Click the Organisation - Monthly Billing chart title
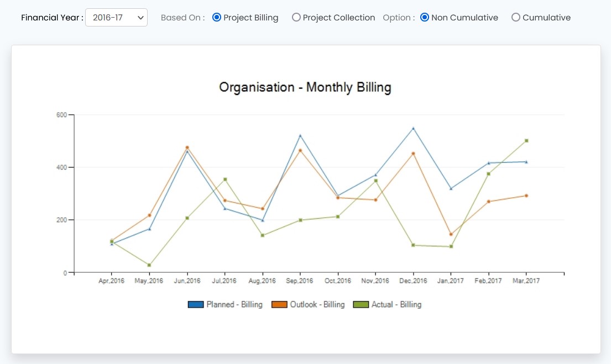 click(x=305, y=87)
